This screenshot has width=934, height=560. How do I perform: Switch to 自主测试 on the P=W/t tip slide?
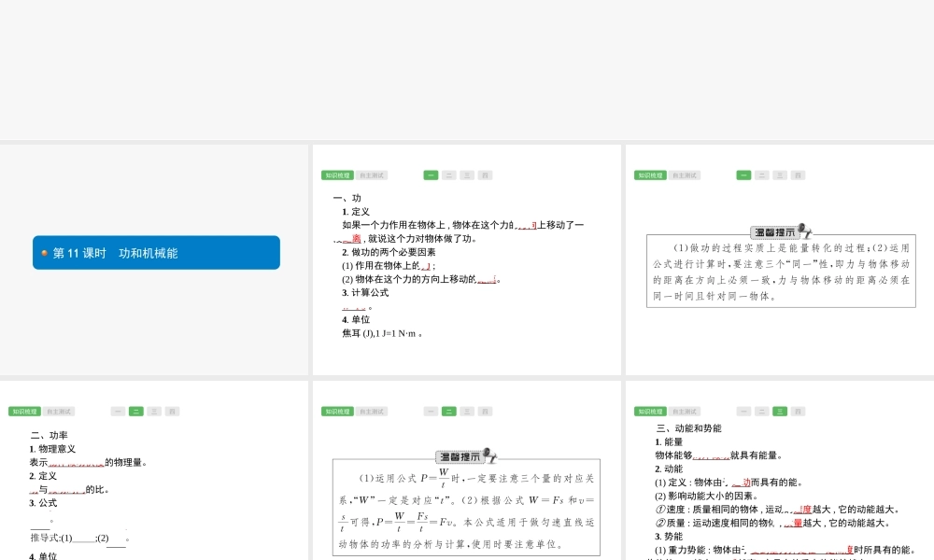[372, 412]
